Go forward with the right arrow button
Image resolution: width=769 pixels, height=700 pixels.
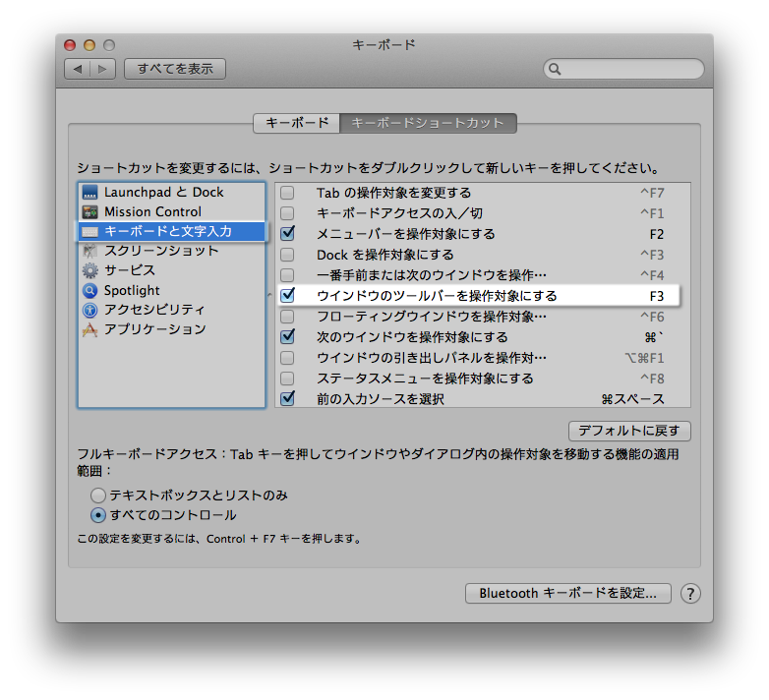pyautogui.click(x=102, y=69)
